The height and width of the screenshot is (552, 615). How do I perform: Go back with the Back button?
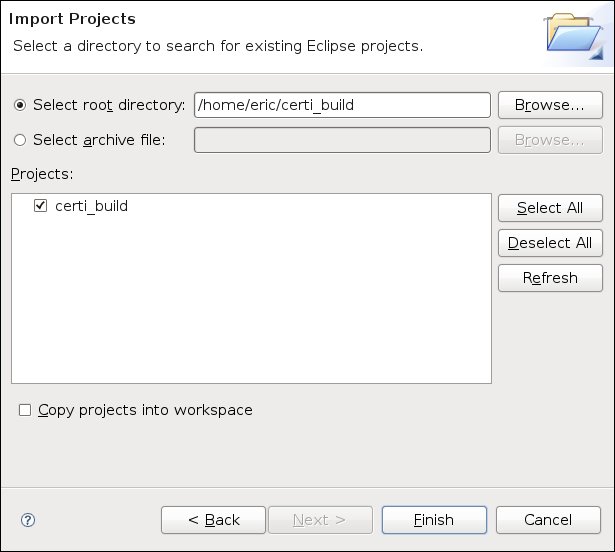tap(214, 520)
